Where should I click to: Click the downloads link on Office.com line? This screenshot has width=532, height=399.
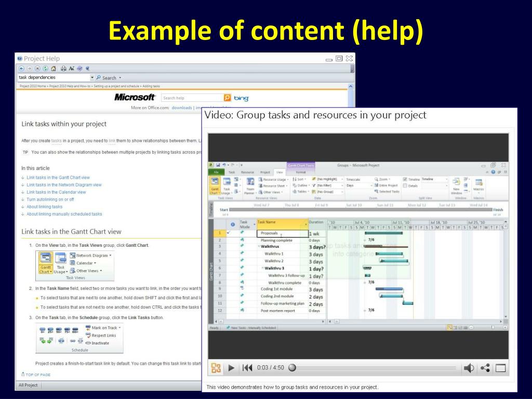coord(182,108)
